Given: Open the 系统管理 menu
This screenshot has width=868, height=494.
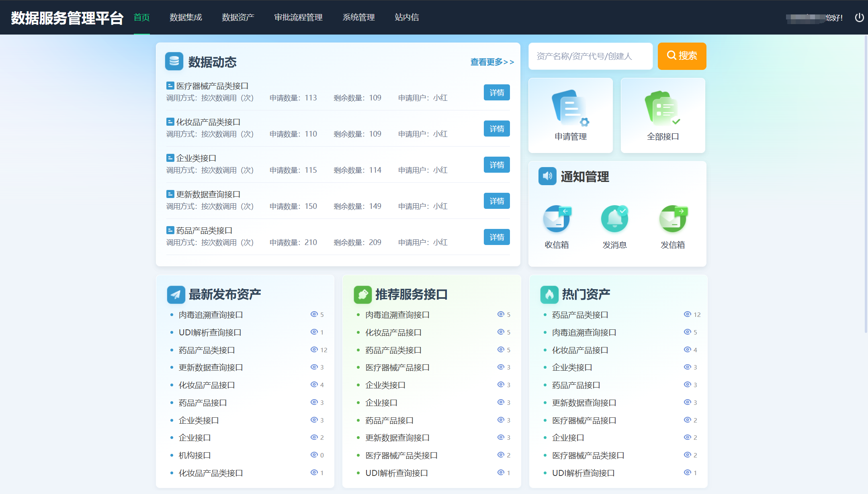Looking at the screenshot, I should pyautogui.click(x=358, y=17).
